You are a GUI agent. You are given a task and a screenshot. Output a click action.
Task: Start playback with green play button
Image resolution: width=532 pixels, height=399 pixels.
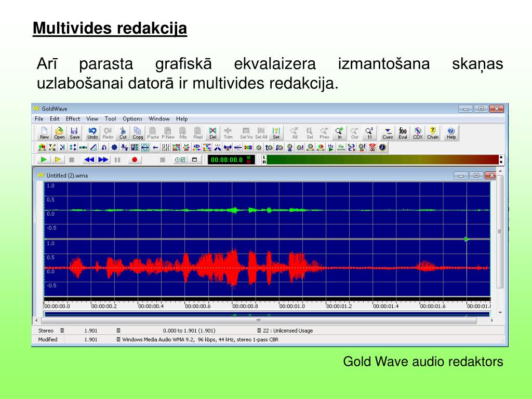pos(44,159)
